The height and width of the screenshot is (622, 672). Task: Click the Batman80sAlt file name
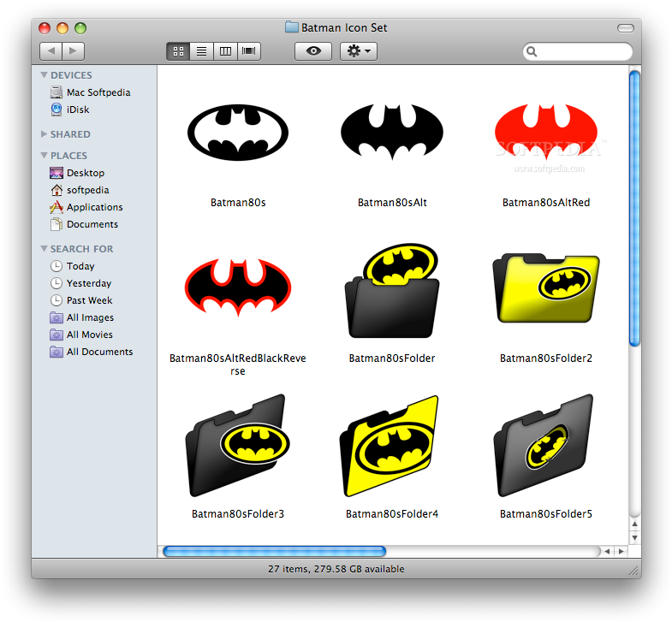click(x=392, y=203)
